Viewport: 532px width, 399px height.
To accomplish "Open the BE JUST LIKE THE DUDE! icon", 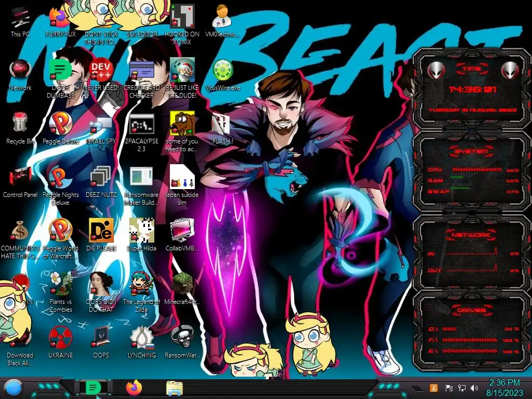I will pyautogui.click(x=182, y=70).
